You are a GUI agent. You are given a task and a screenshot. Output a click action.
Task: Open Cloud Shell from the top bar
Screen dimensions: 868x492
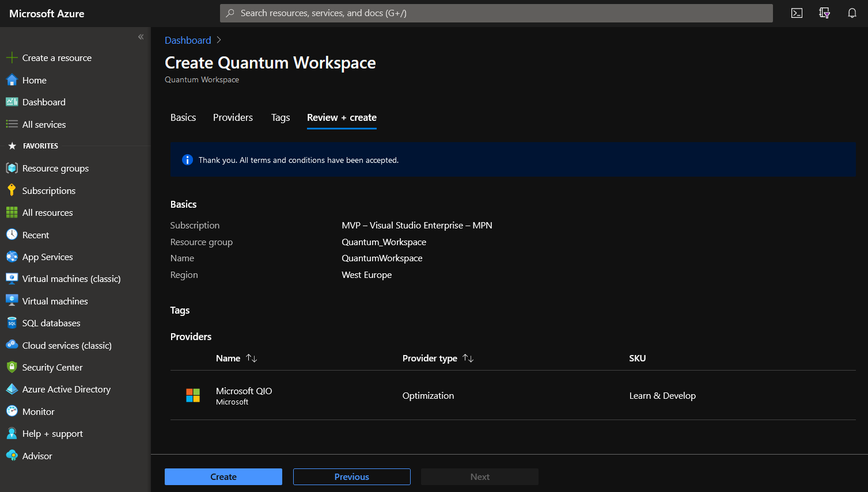[797, 13]
